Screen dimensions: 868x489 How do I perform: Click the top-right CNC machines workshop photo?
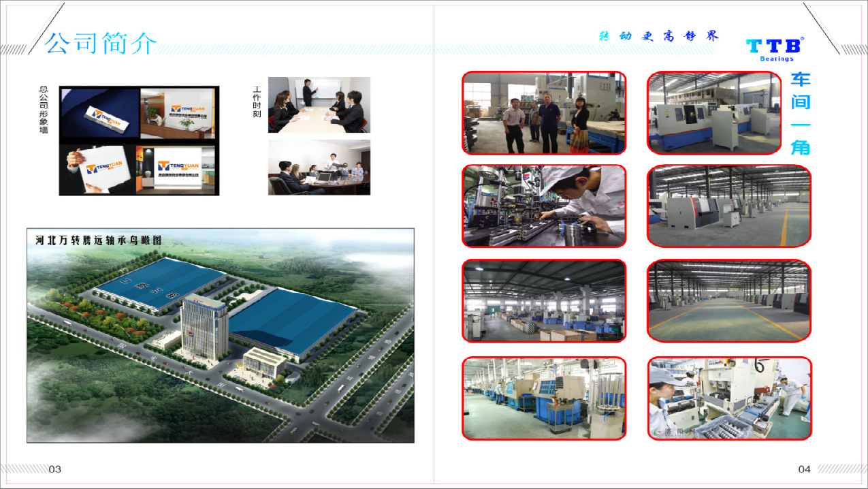point(713,112)
